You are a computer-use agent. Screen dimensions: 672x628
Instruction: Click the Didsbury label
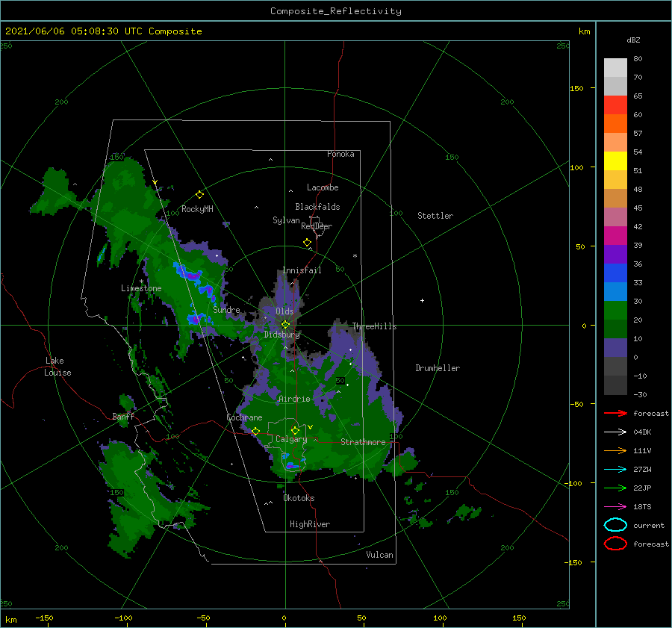pos(282,335)
